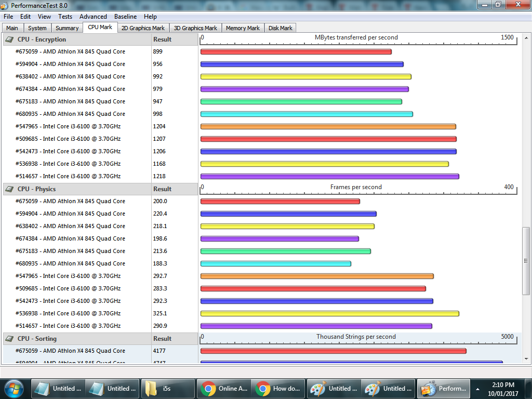Switch to Online A... Chrome taskbar window
532x399 pixels.
pos(223,389)
